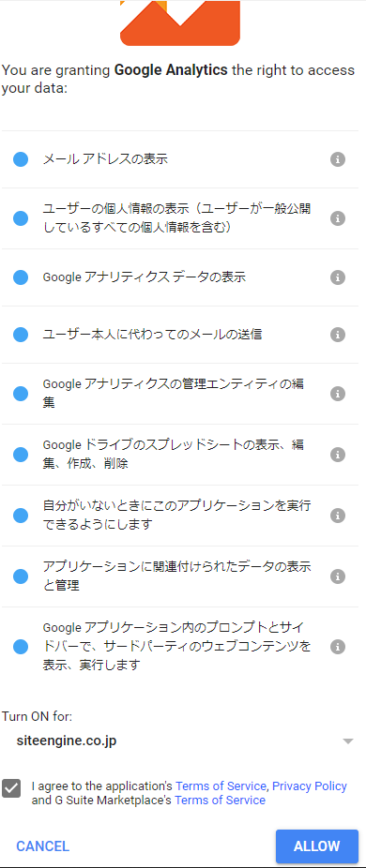Click the CANCEL button
Screen dimensions: 366x868
[x=43, y=846]
